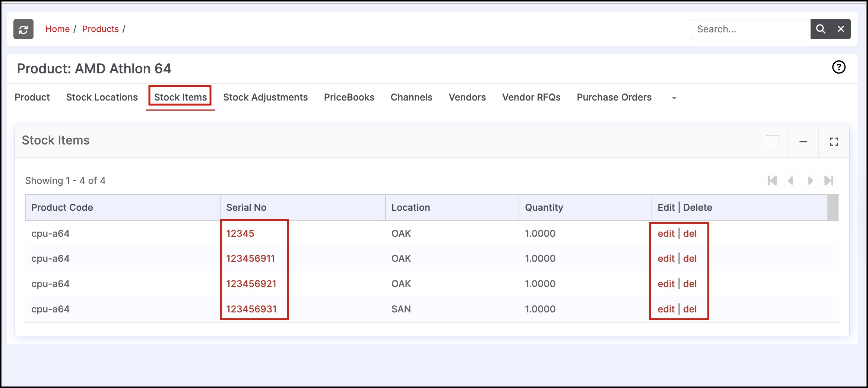Toggle the checkbox in Stock Items header
Image resolution: width=868 pixels, height=388 pixels.
[772, 142]
